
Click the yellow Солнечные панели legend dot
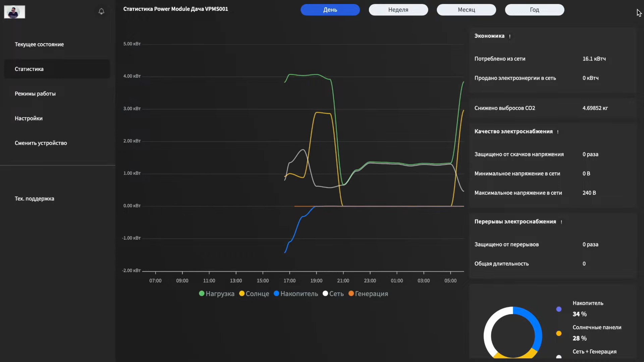tap(558, 333)
